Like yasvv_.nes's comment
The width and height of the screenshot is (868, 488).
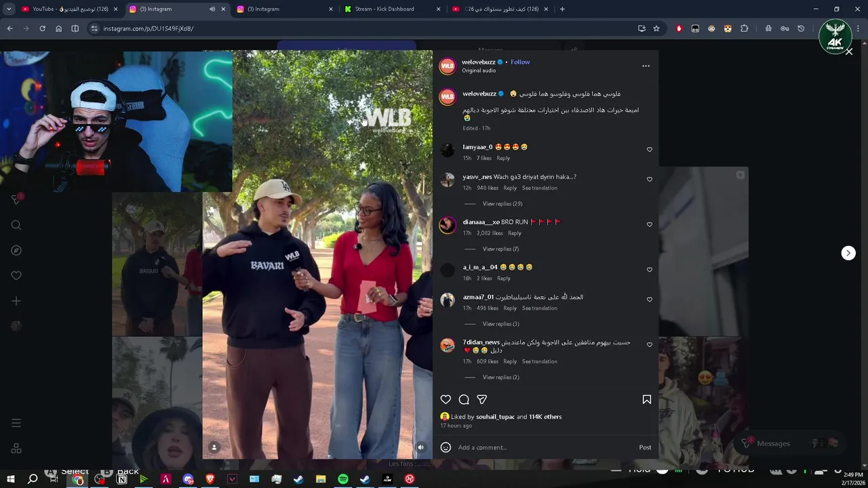pyautogui.click(x=649, y=180)
